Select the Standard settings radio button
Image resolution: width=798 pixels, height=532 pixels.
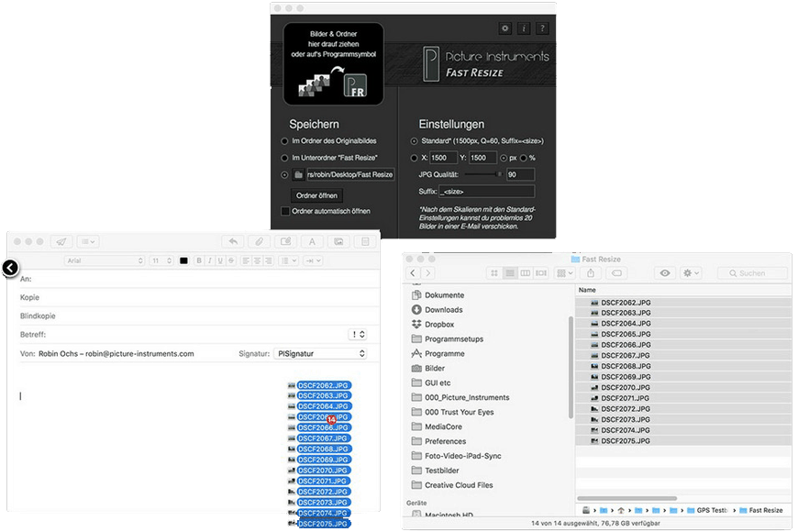coord(415,141)
